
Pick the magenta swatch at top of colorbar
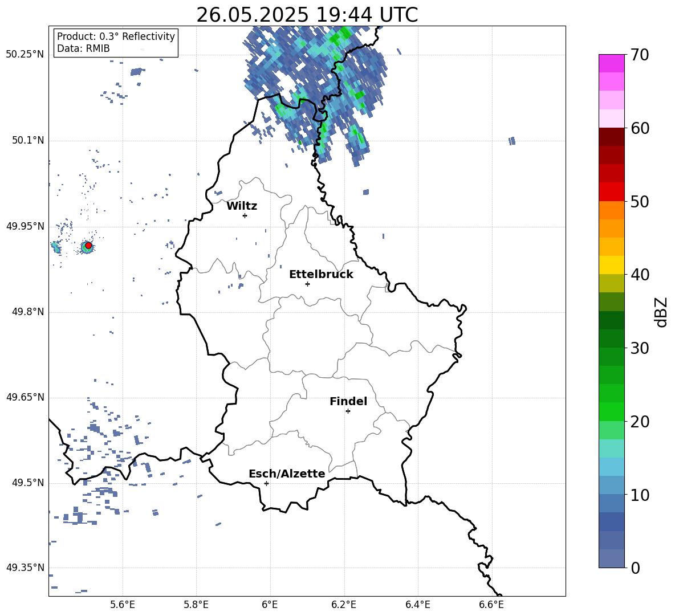point(611,64)
